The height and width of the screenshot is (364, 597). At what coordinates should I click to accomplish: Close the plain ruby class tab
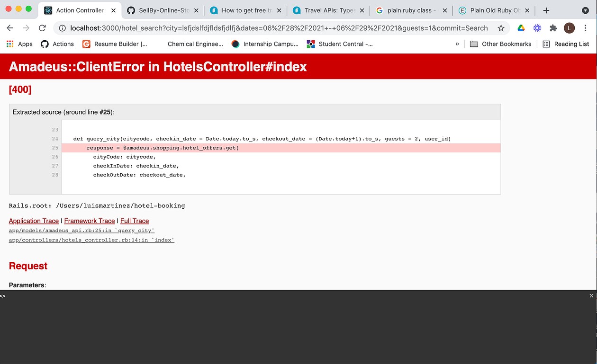coord(445,10)
